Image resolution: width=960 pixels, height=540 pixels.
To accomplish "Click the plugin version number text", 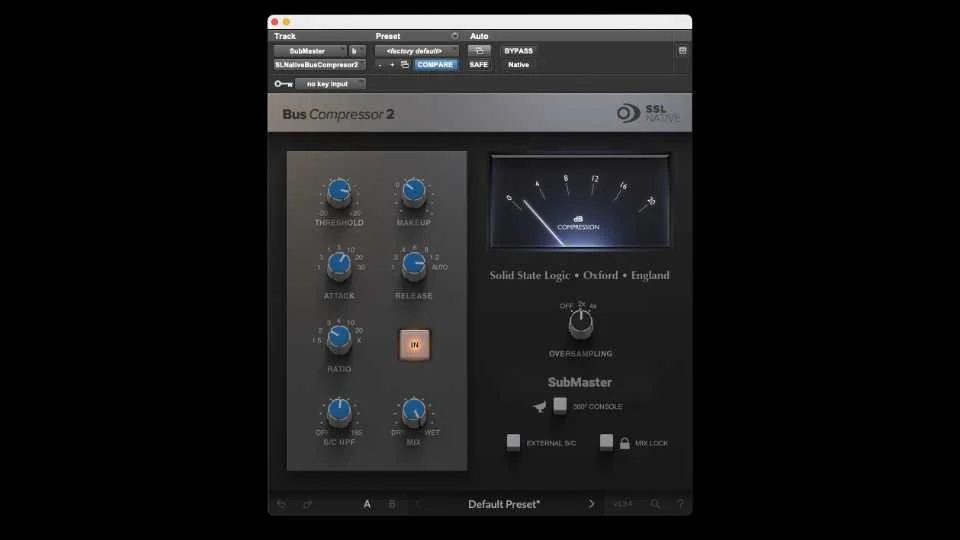I will point(623,504).
